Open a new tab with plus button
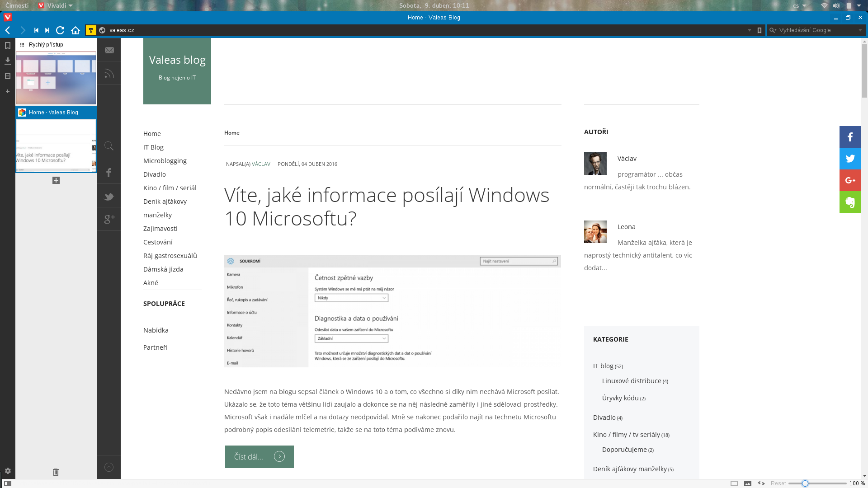This screenshot has height=488, width=868. [56, 180]
